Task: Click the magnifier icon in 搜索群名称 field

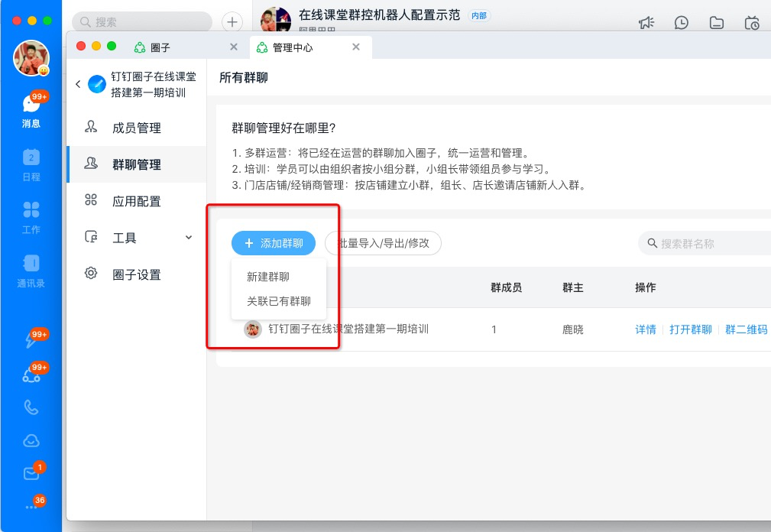Action: coord(652,243)
